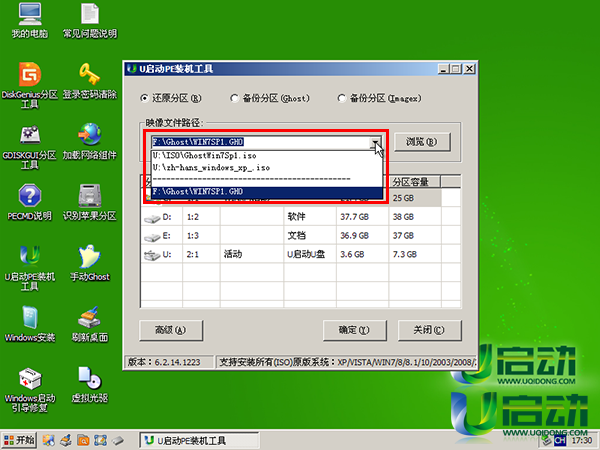
Task: Click 36.9 GB free space cell
Action: coord(363,235)
